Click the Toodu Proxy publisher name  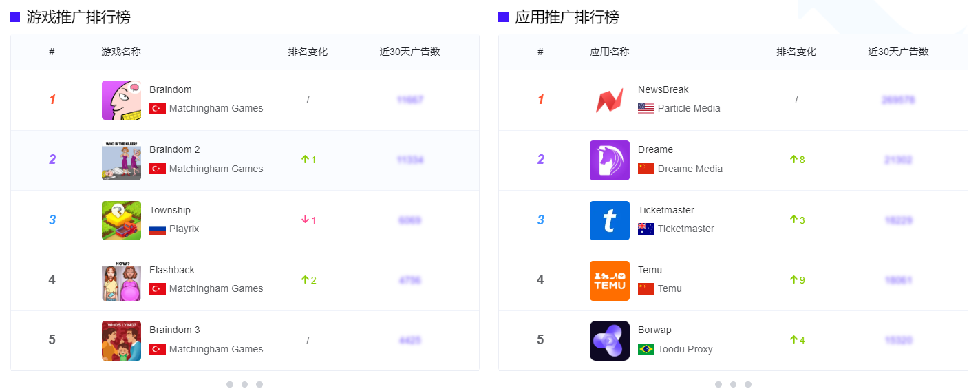click(685, 349)
